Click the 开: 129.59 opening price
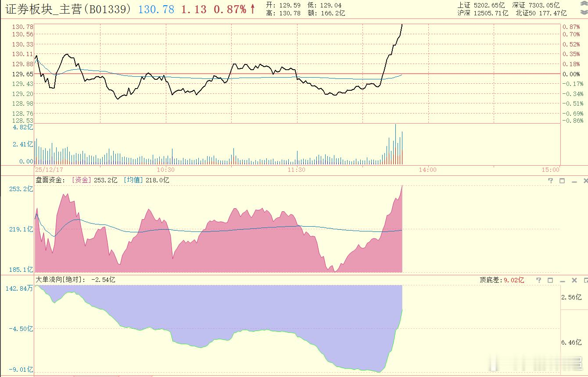Viewport: 588px width, 377px height. tap(283, 5)
